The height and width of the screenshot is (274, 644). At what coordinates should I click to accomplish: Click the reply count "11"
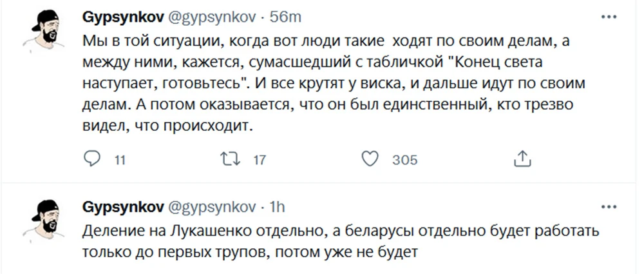[x=119, y=160]
